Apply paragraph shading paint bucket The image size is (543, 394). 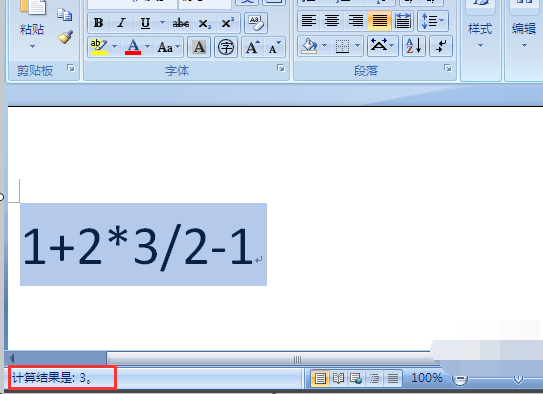click(309, 46)
